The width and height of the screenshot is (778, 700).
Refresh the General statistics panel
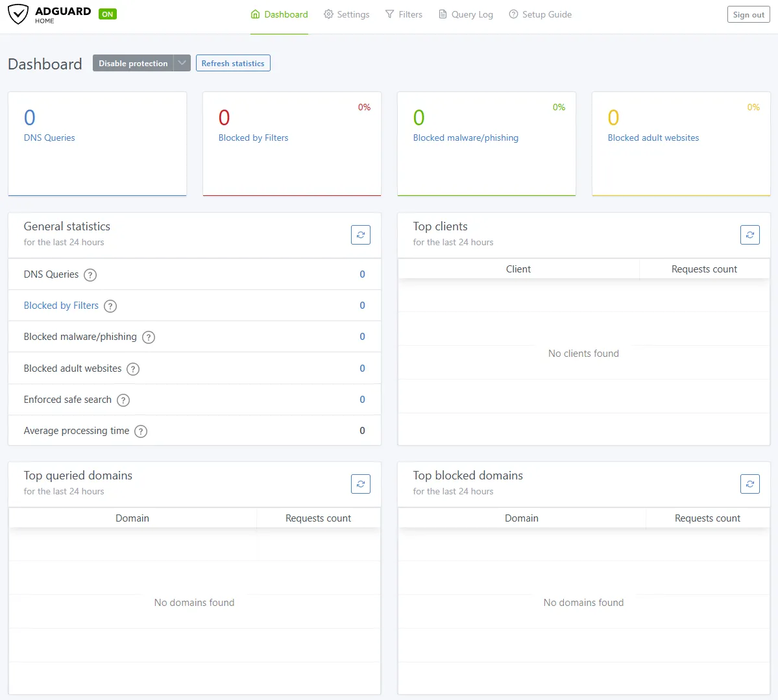361,235
